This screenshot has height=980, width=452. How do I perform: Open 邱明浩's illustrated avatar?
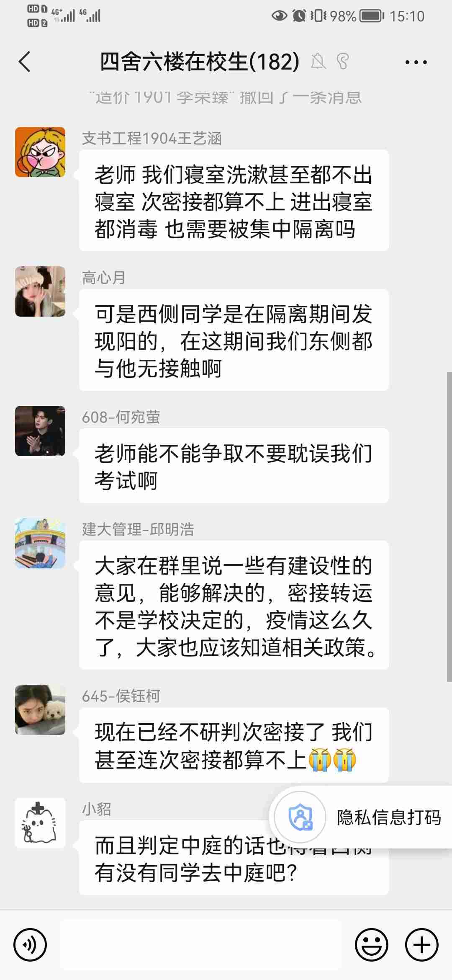(x=40, y=543)
